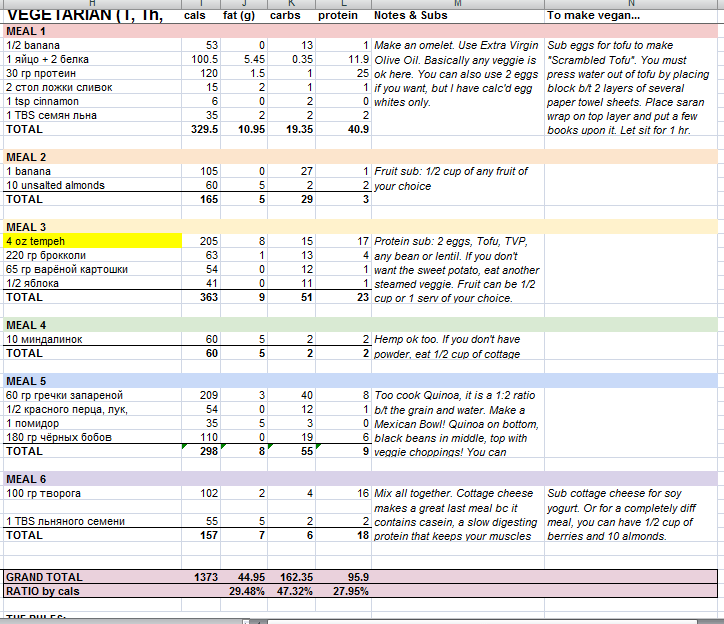Select Meal 1 total calories 329.5
The height and width of the screenshot is (624, 724).
coord(201,129)
